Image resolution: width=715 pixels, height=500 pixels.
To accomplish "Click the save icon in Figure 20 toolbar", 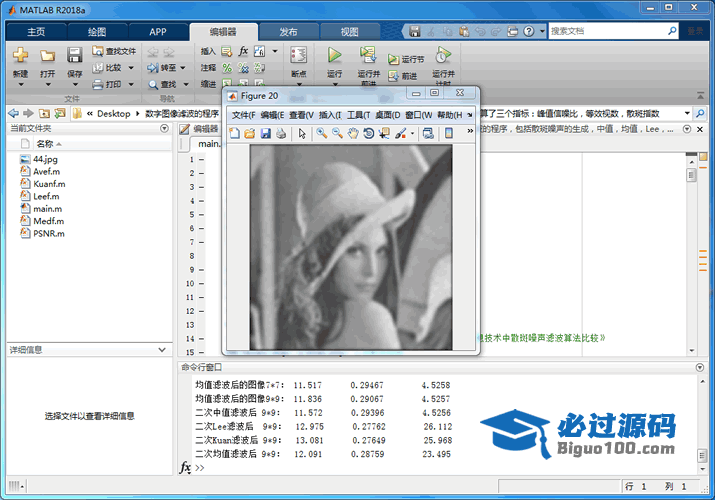I will pyautogui.click(x=266, y=133).
